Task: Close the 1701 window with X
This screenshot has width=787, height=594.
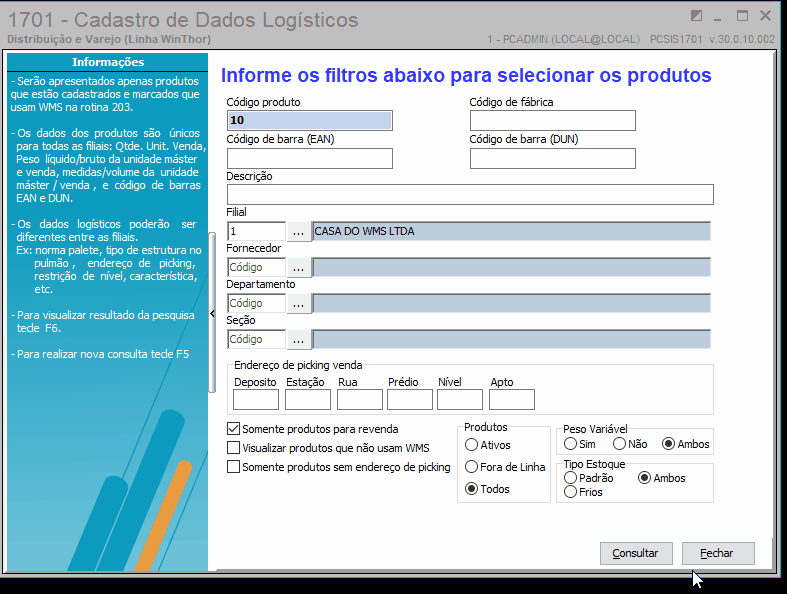Action: 765,16
